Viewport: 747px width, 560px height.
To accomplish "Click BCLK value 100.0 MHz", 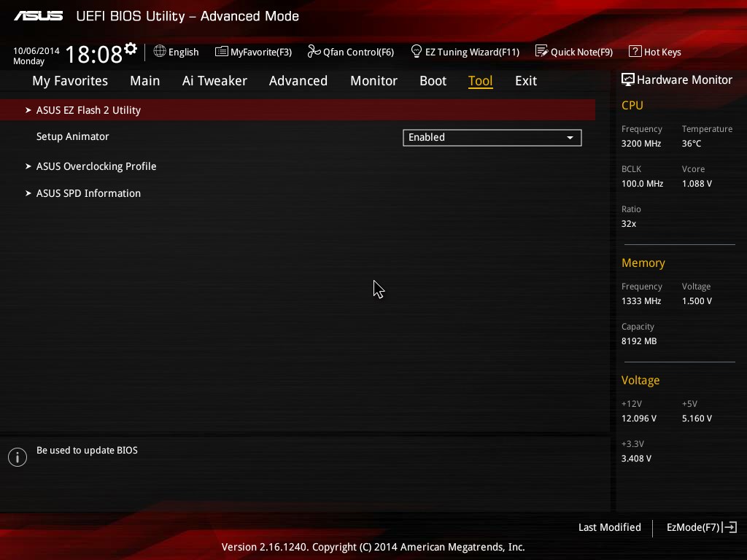I will [x=642, y=183].
